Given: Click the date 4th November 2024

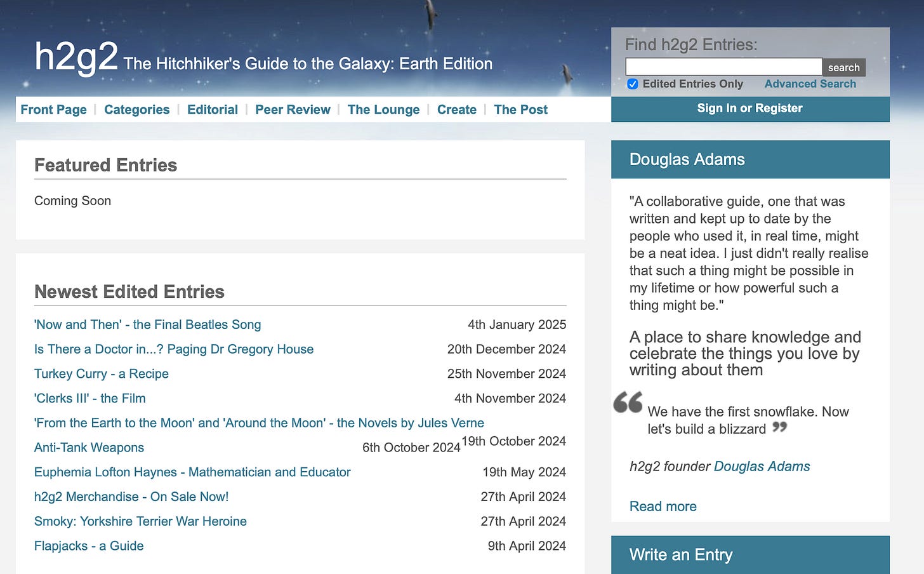Looking at the screenshot, I should [x=510, y=398].
